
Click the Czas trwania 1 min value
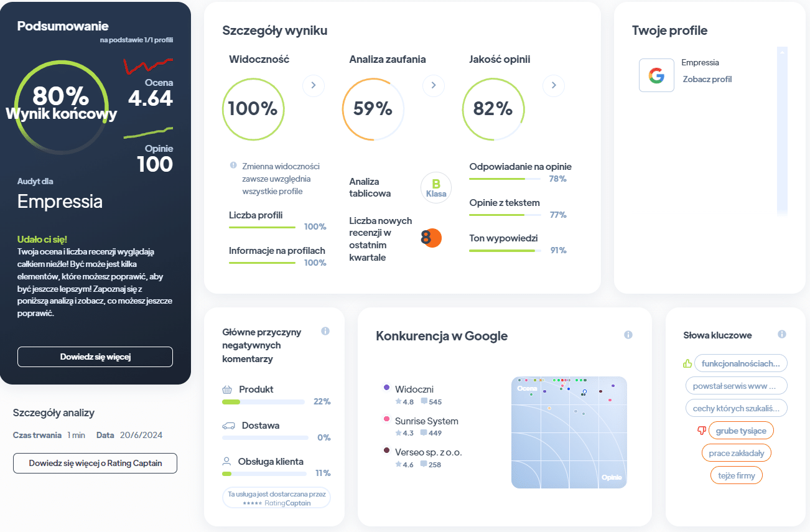76,435
